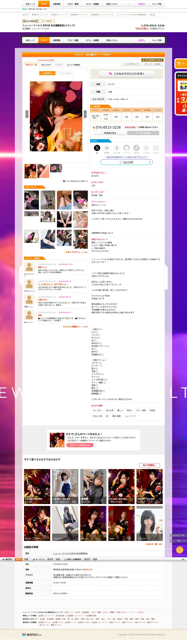Click この女の子の口コミを書く button
This screenshot has width=187, height=644.
coord(126,74)
